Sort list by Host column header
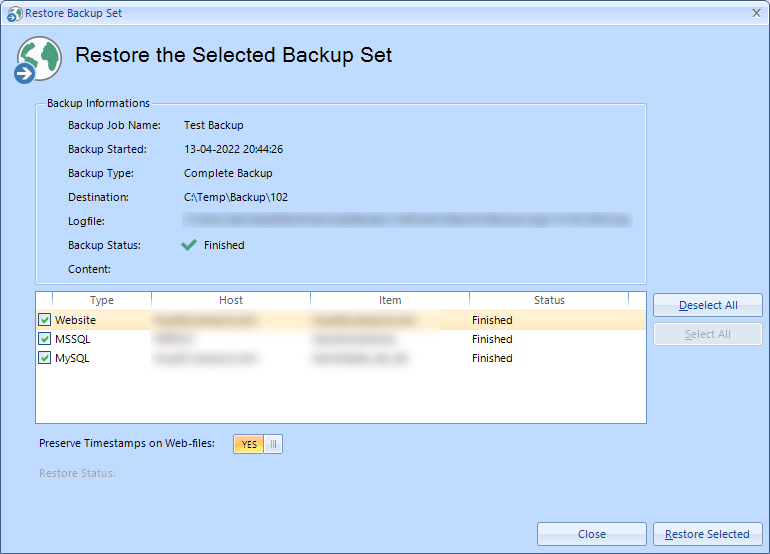Image resolution: width=770 pixels, height=554 pixels. click(231, 300)
